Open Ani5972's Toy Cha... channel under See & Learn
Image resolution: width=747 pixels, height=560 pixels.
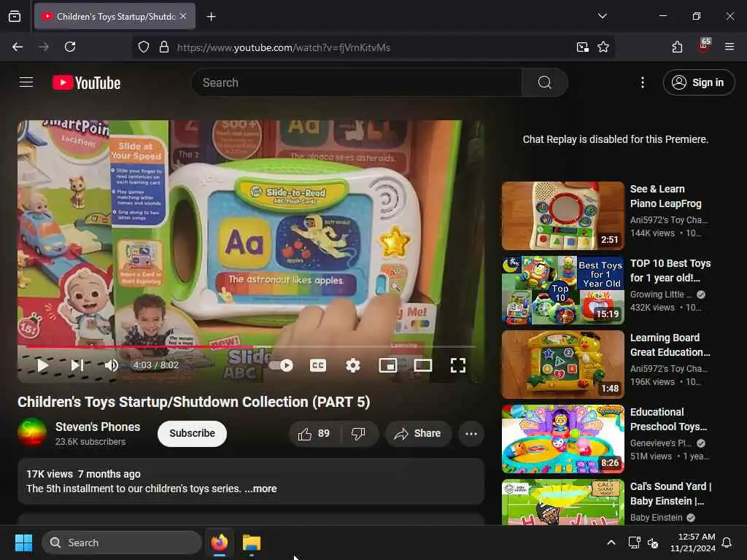pyautogui.click(x=669, y=220)
